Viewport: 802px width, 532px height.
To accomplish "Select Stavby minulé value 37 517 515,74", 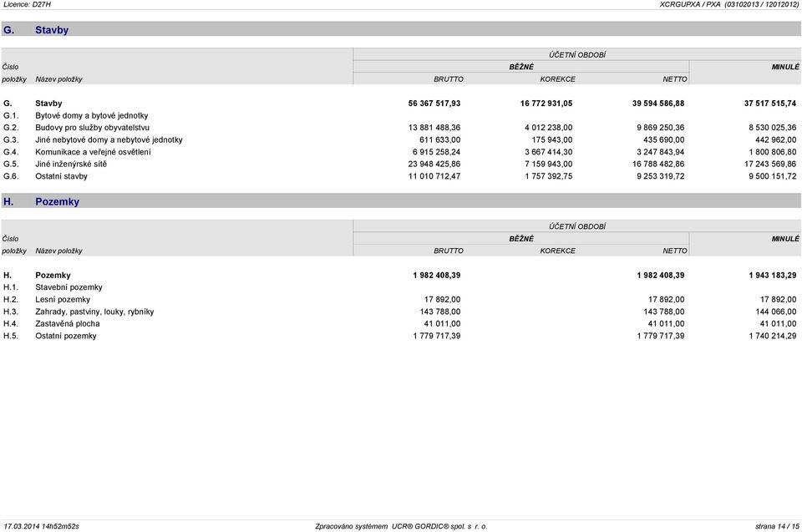I will coord(770,104).
